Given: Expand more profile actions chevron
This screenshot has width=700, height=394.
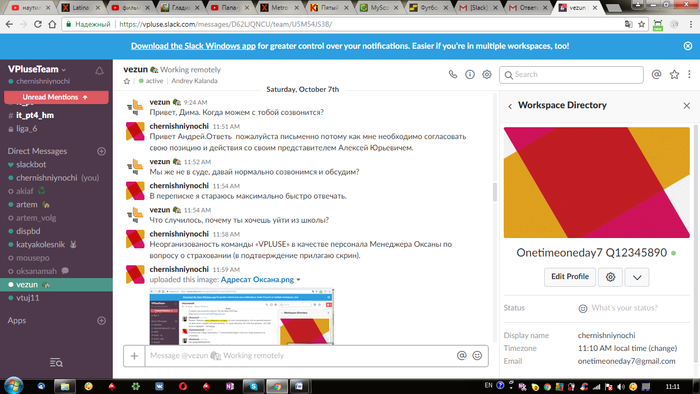Looking at the screenshot, I should [637, 277].
